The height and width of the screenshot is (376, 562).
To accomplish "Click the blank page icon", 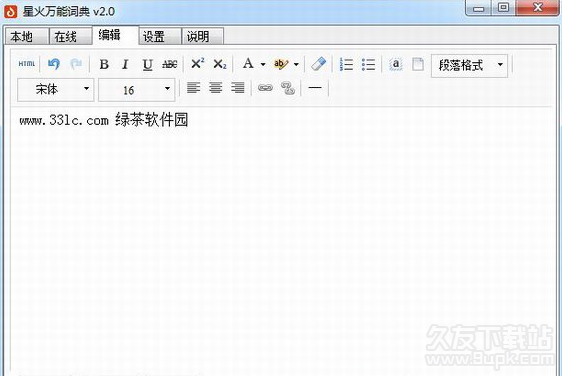I will 418,65.
